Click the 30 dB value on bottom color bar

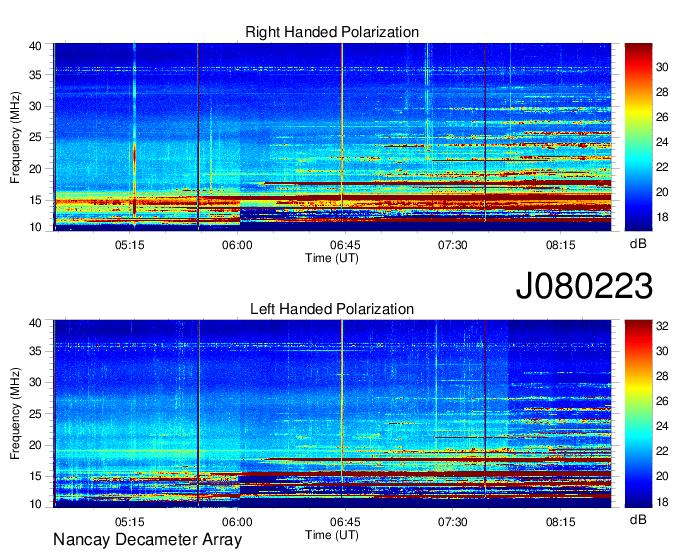click(x=662, y=351)
